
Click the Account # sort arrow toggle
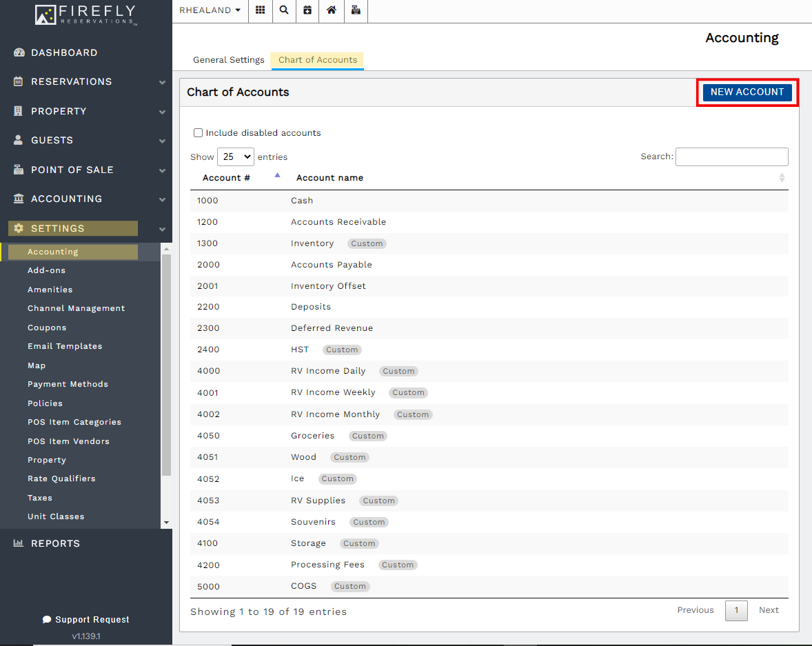277,175
